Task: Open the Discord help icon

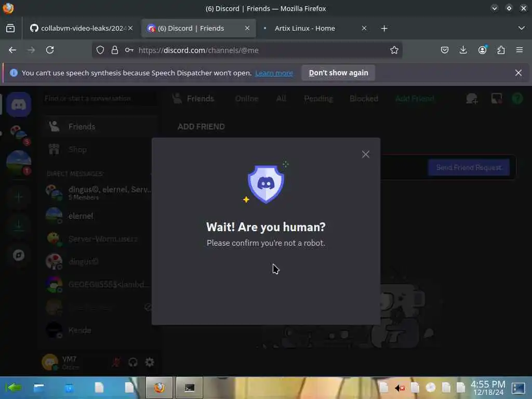Action: (517, 99)
